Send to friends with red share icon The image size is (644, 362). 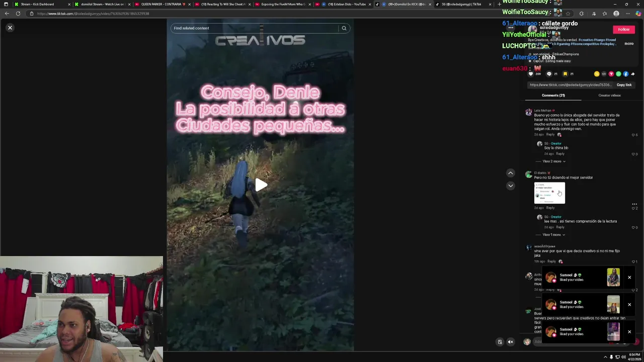pyautogui.click(x=611, y=74)
